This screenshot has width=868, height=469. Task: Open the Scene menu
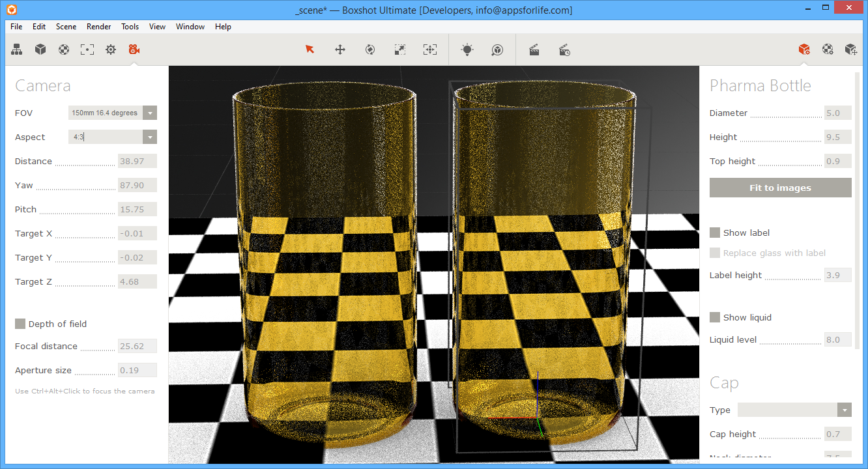[x=66, y=27]
